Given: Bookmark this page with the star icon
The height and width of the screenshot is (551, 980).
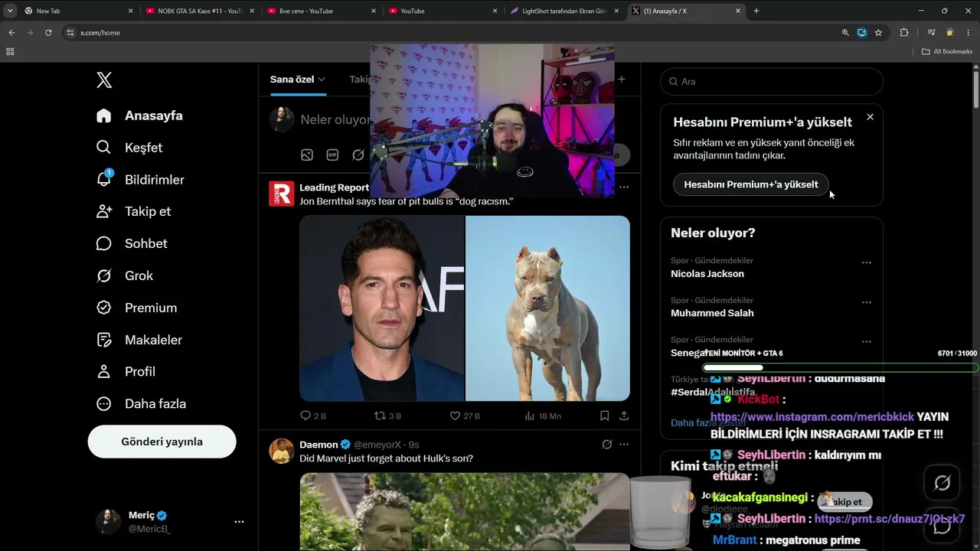Looking at the screenshot, I should click(878, 33).
